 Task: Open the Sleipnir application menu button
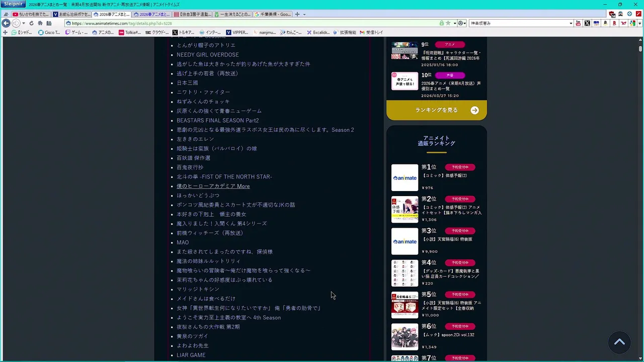click(x=12, y=4)
